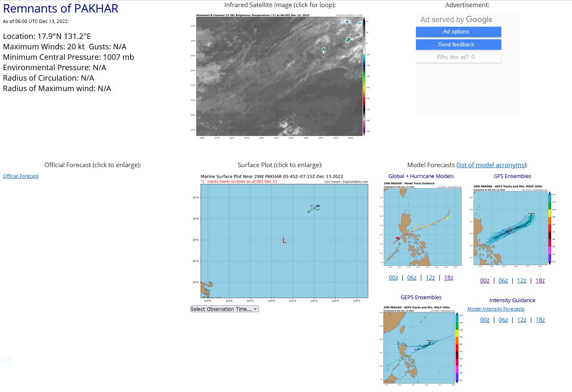Click the red L storm location marker

[x=285, y=240]
